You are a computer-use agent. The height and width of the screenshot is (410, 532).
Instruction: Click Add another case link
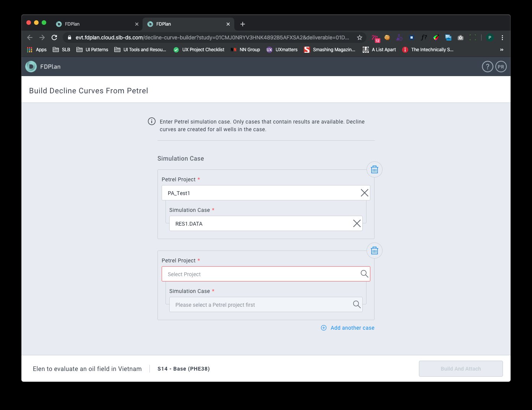(352, 328)
